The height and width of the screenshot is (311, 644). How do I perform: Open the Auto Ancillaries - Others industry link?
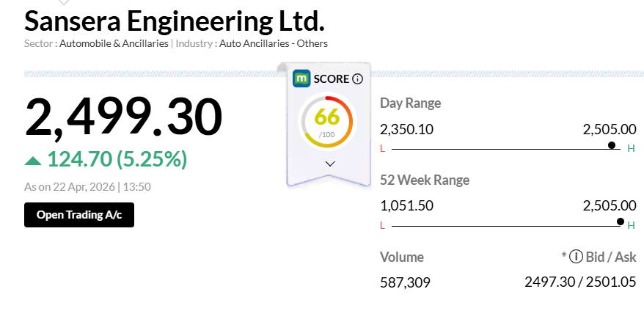[274, 43]
